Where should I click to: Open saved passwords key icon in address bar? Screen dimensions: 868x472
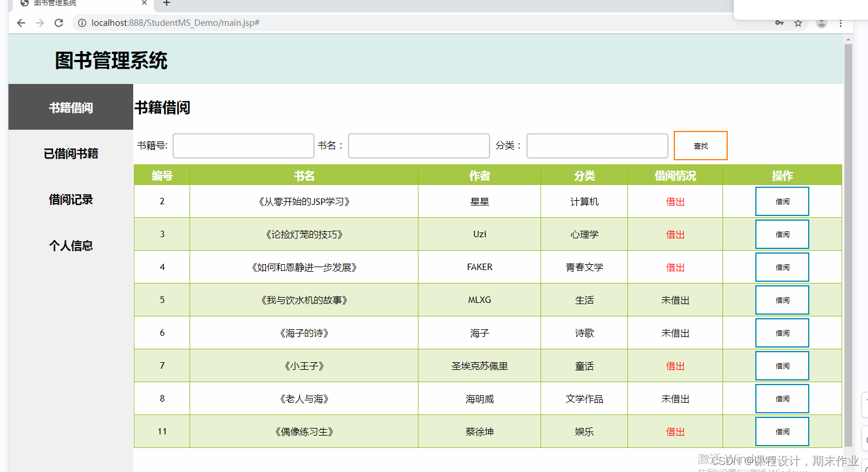[779, 23]
